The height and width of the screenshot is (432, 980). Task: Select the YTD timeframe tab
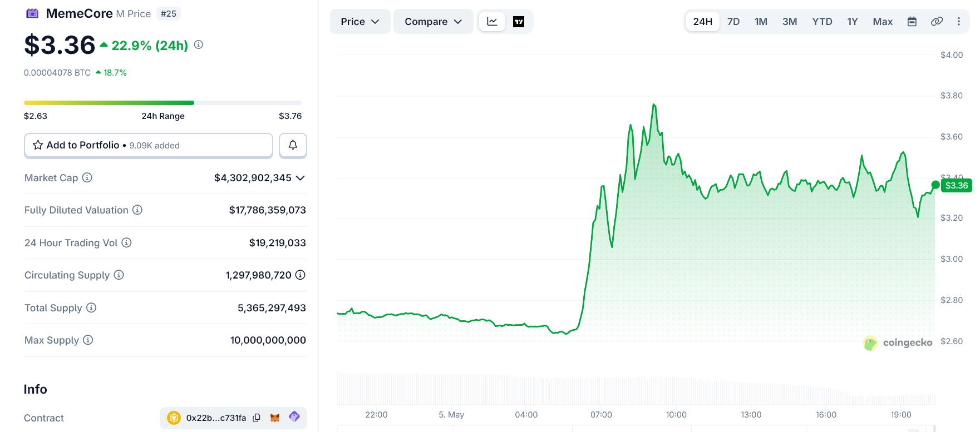822,22
